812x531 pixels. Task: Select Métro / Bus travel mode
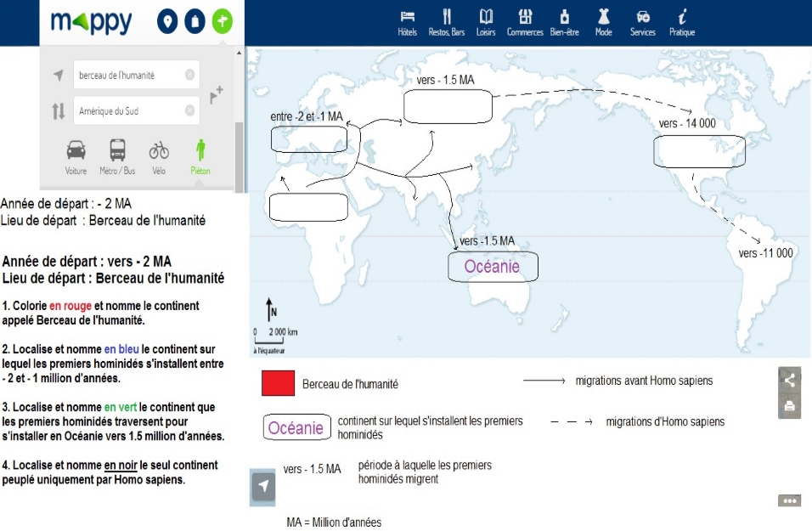coord(118,157)
